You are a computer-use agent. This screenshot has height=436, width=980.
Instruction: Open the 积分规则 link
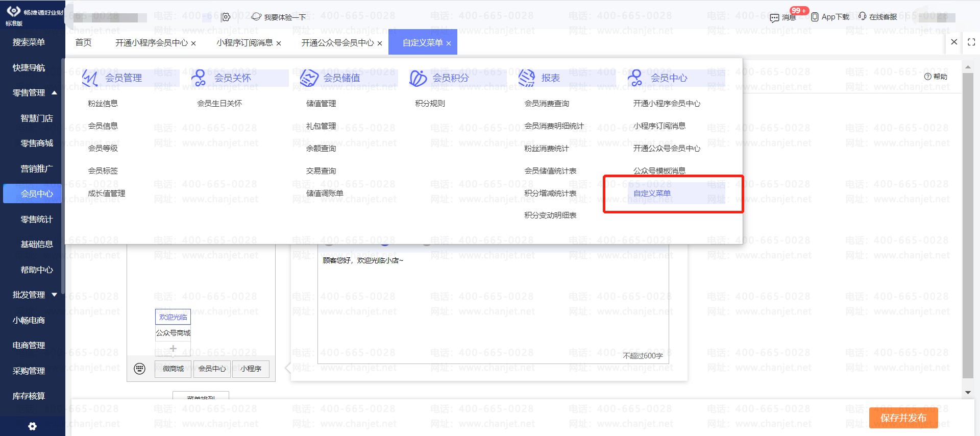click(x=430, y=104)
